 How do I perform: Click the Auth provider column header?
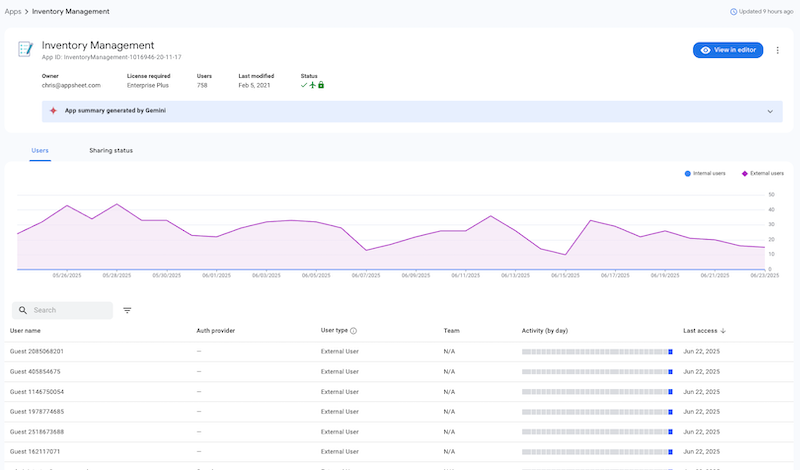216,331
